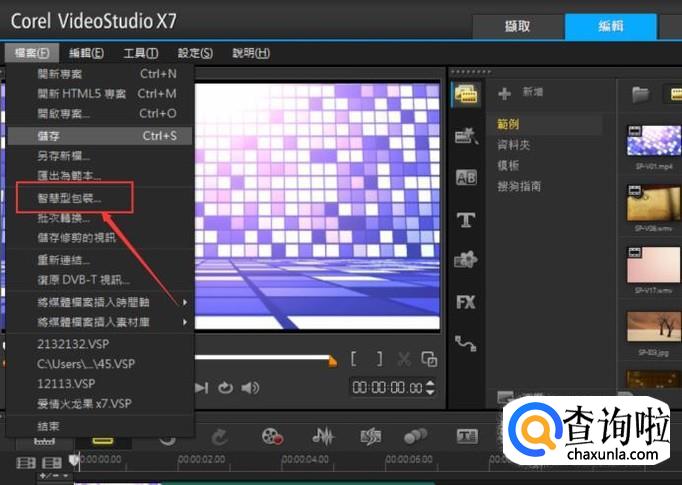Open the Media library icon
The height and width of the screenshot is (485, 682).
pos(467,94)
